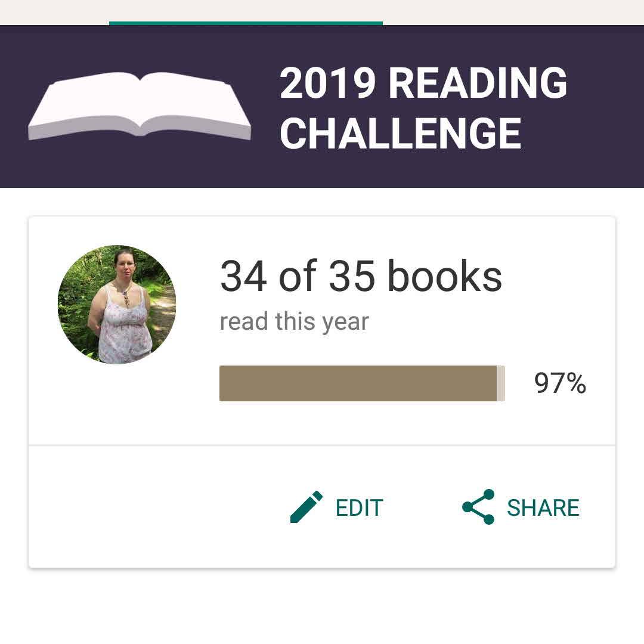
Task: Click the unfilled end of progress bar
Action: click(501, 383)
